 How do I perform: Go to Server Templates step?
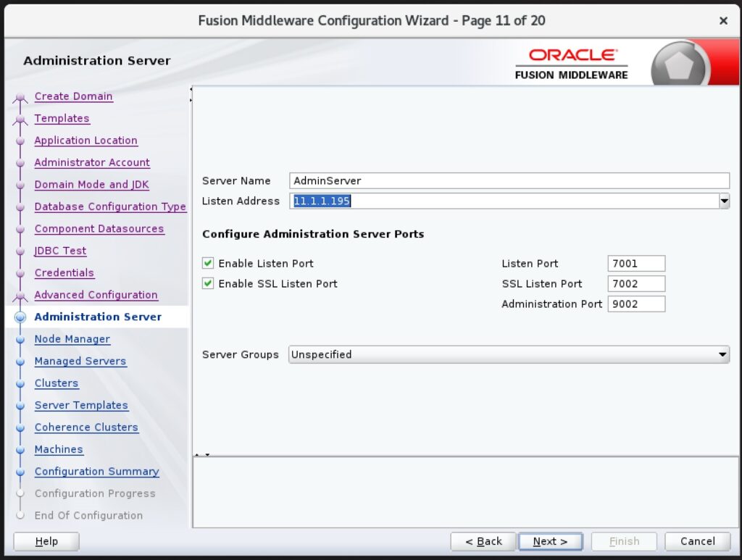81,406
